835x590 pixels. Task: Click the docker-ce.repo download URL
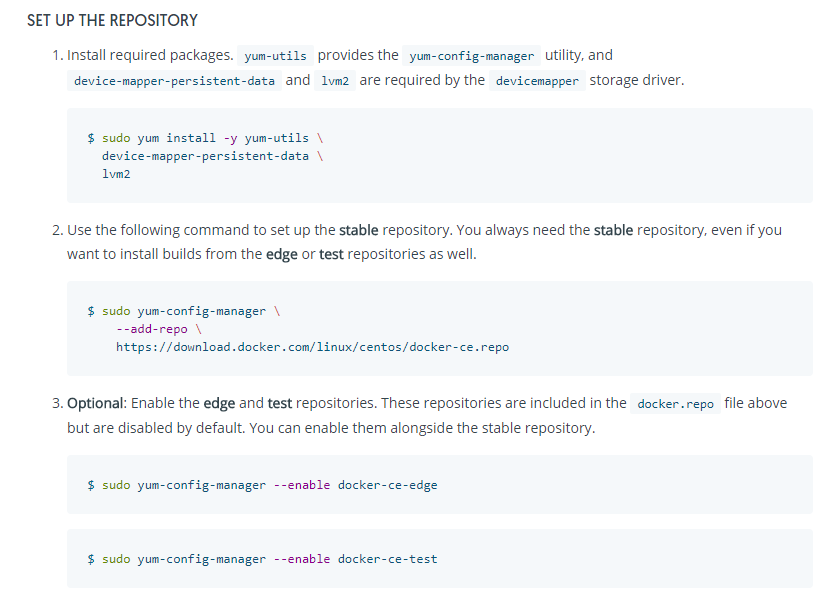coord(313,347)
